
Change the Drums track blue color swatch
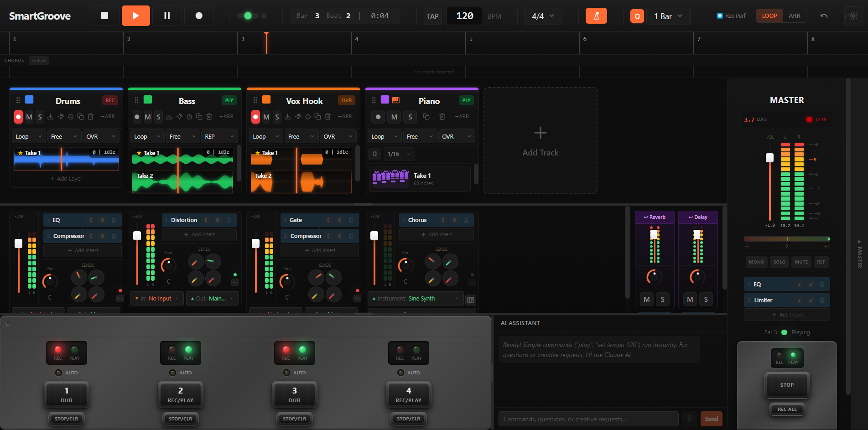[29, 99]
